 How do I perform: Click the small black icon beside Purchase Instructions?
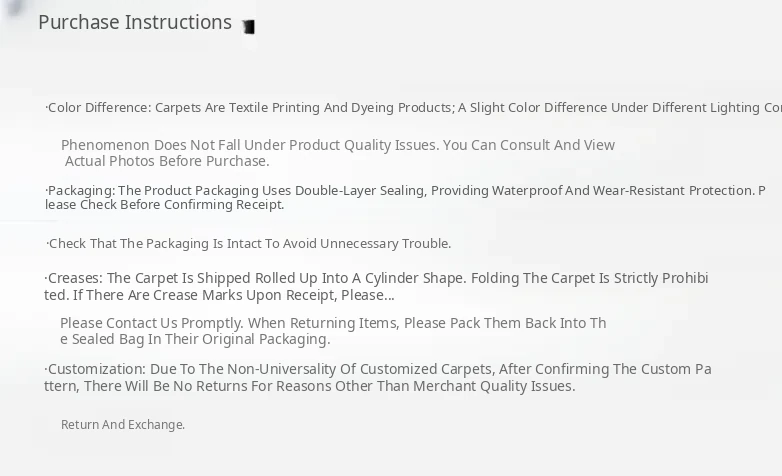(249, 27)
